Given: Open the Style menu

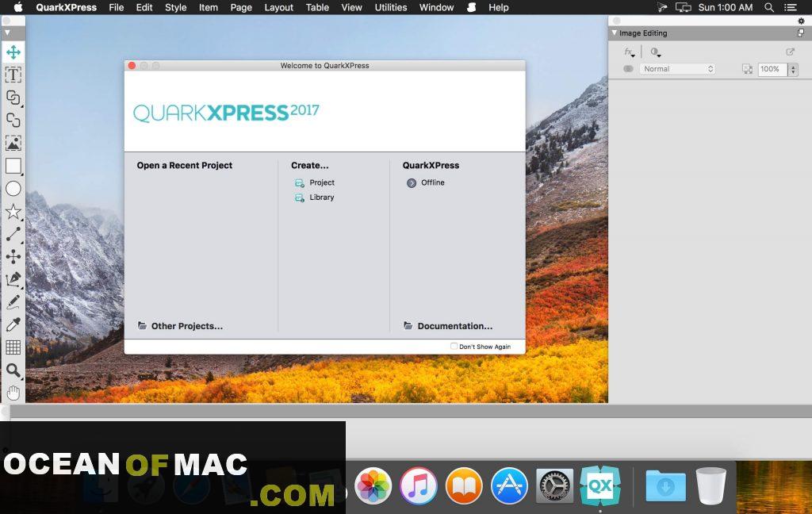Looking at the screenshot, I should (175, 7).
